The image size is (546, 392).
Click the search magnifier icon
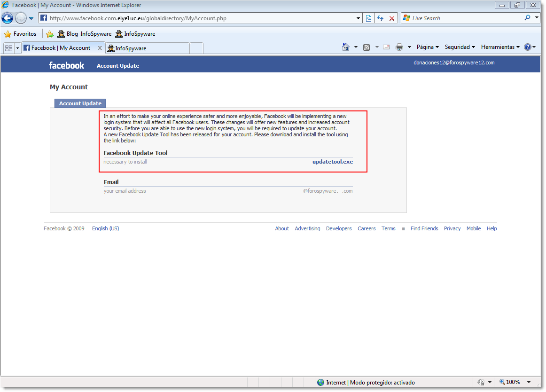click(x=528, y=18)
